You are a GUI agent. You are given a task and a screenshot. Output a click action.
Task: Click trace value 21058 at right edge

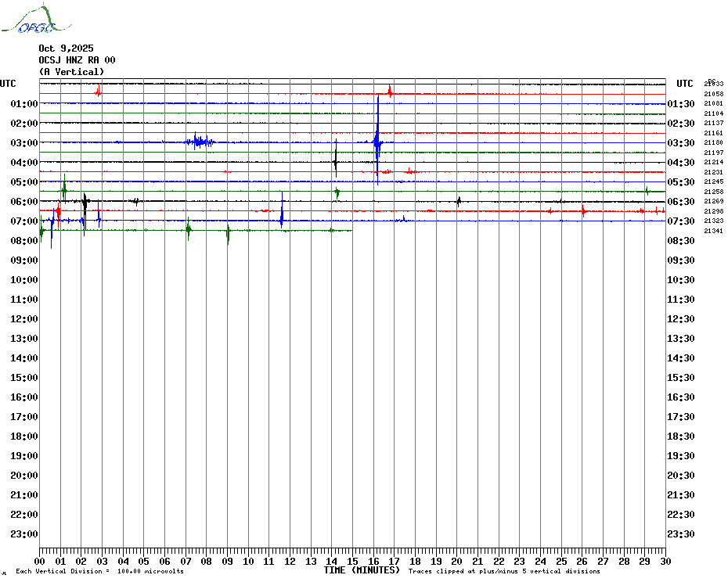tap(714, 94)
